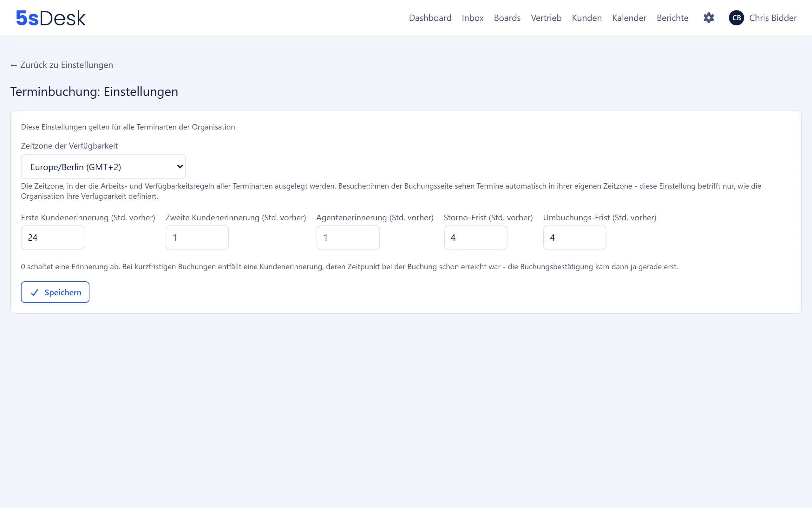The image size is (812, 508).
Task: Click the Umbuchungs-Frist (Std. vorher) label
Action: pos(599,218)
